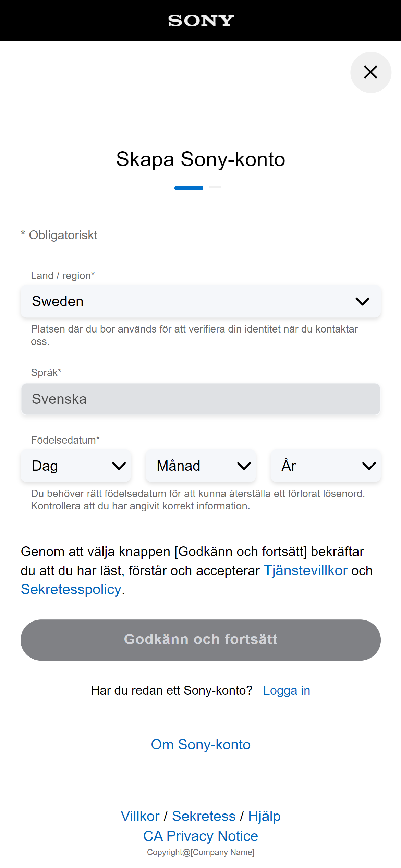This screenshot has width=401, height=868.
Task: Open the Villkor footer link
Action: pyautogui.click(x=139, y=816)
